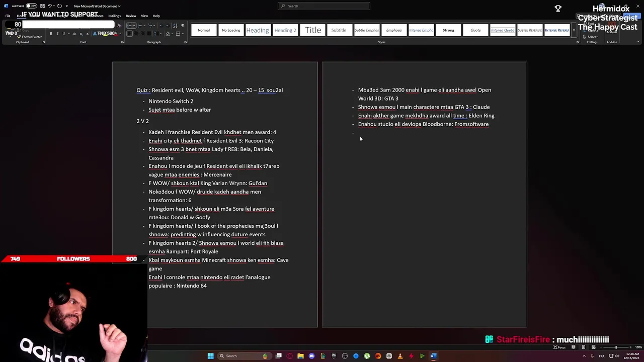Screen dimensions: 644x362
Task: Open the document title dropdown
Action: tap(119, 6)
